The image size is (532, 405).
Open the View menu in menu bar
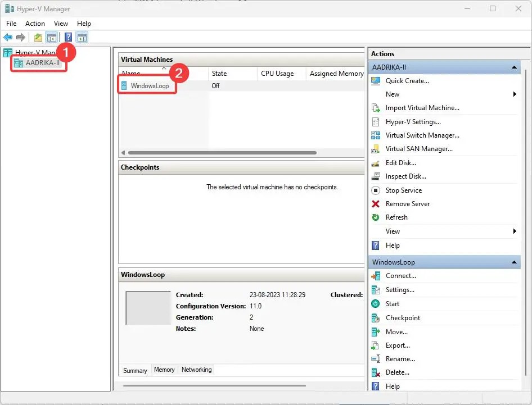(x=61, y=24)
